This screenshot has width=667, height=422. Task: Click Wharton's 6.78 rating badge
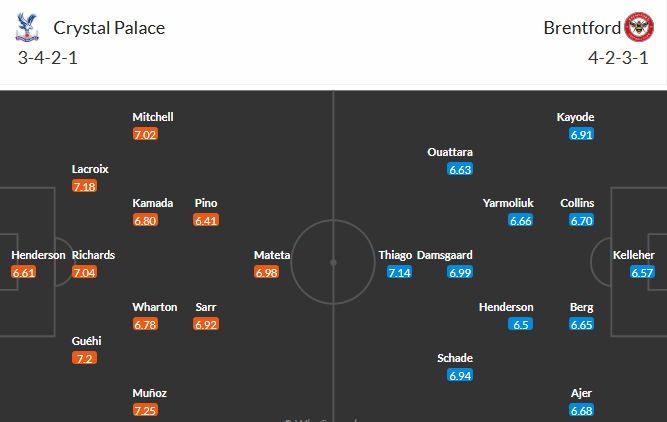pyautogui.click(x=146, y=324)
